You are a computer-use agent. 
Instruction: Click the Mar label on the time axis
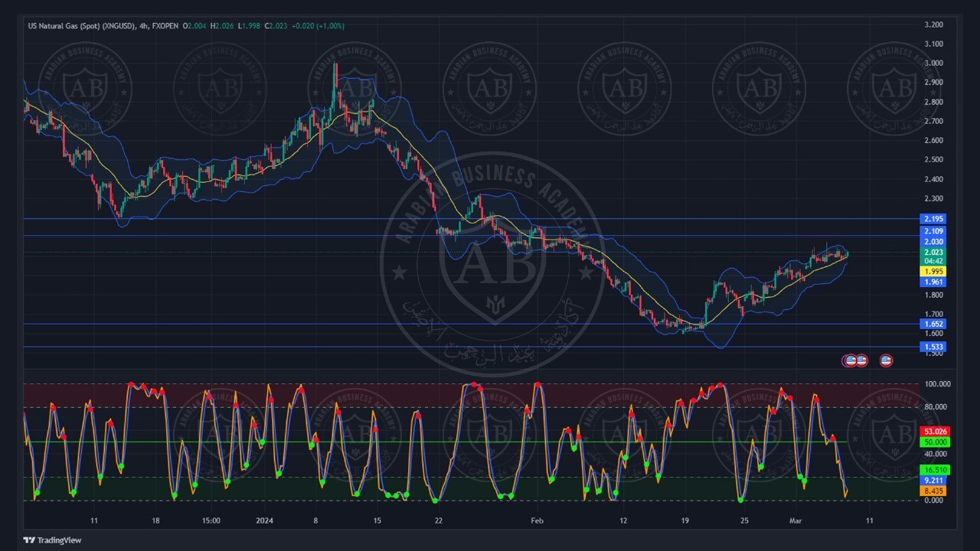pos(795,521)
